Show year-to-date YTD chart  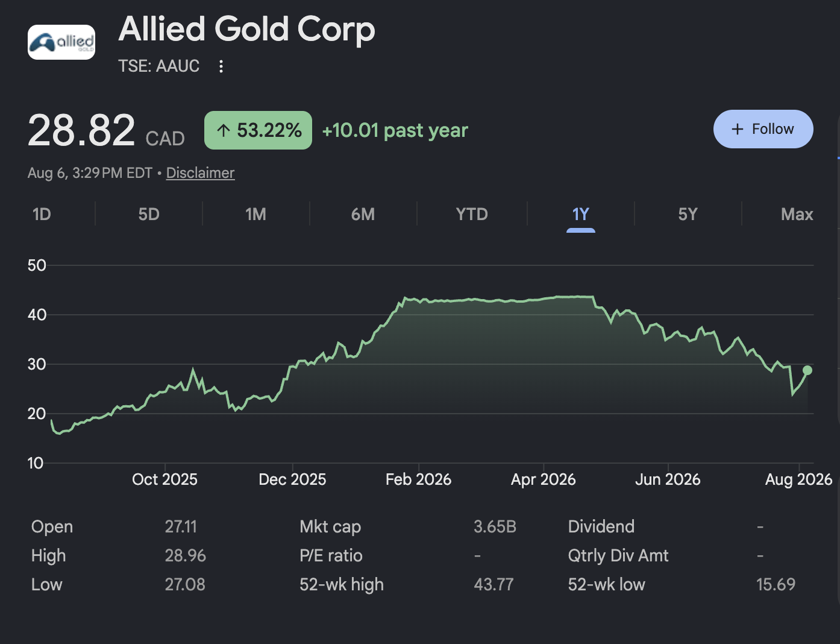click(472, 214)
